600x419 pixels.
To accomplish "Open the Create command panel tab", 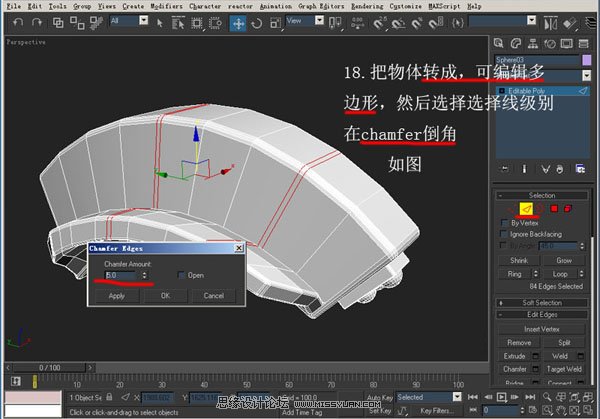I will (x=498, y=43).
